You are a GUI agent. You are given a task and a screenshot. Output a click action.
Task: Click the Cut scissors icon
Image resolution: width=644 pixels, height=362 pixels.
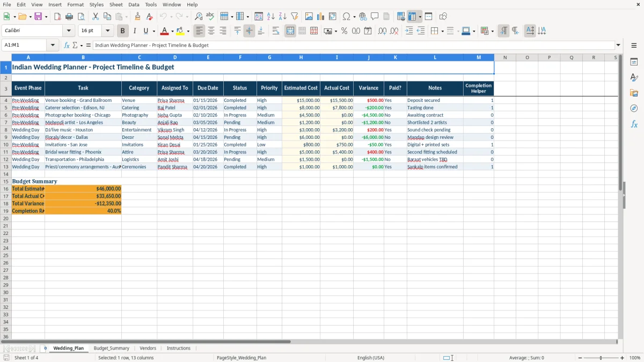coord(95,17)
